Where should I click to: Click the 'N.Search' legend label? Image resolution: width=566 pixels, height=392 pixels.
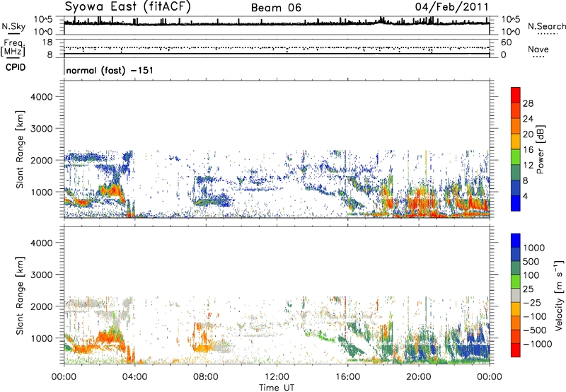pyautogui.click(x=546, y=26)
